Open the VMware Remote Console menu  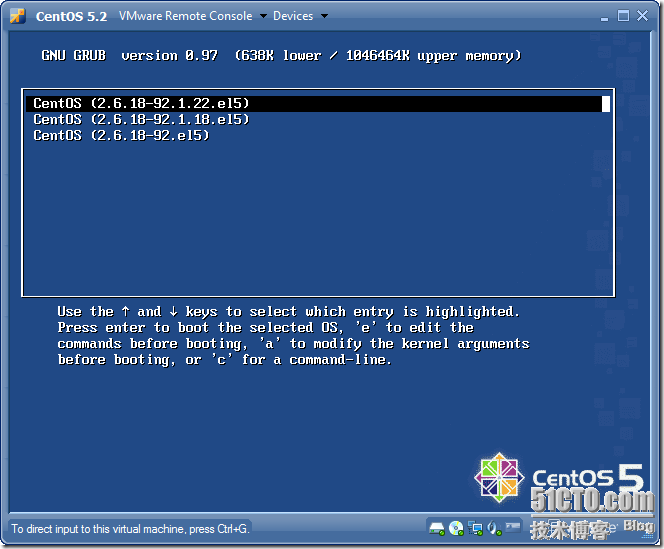pos(193,16)
